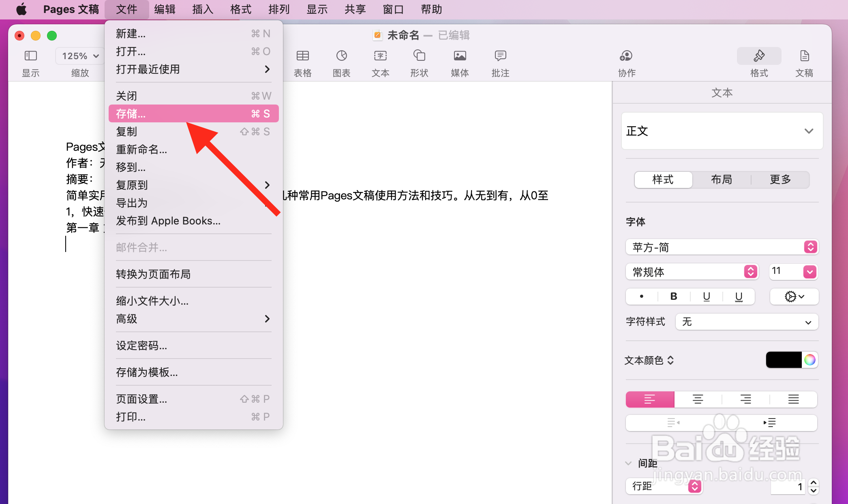Open the 插入 menu in menu bar
The width and height of the screenshot is (848, 504).
[x=203, y=9]
